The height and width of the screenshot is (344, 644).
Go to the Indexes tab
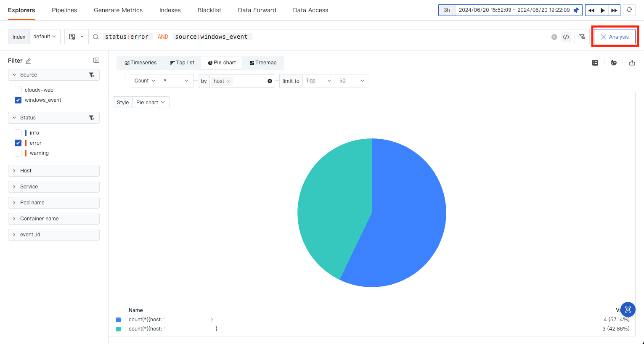coord(170,10)
